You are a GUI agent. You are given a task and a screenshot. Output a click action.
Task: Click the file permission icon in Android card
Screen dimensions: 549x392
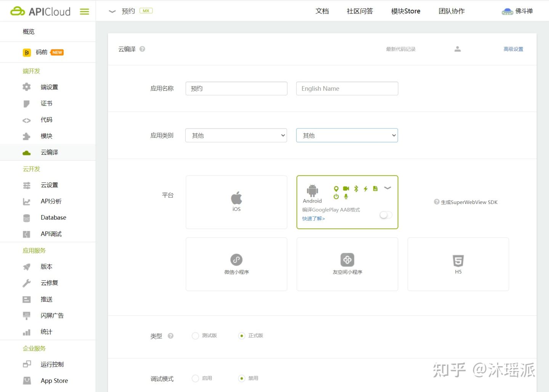pyautogui.click(x=375, y=188)
